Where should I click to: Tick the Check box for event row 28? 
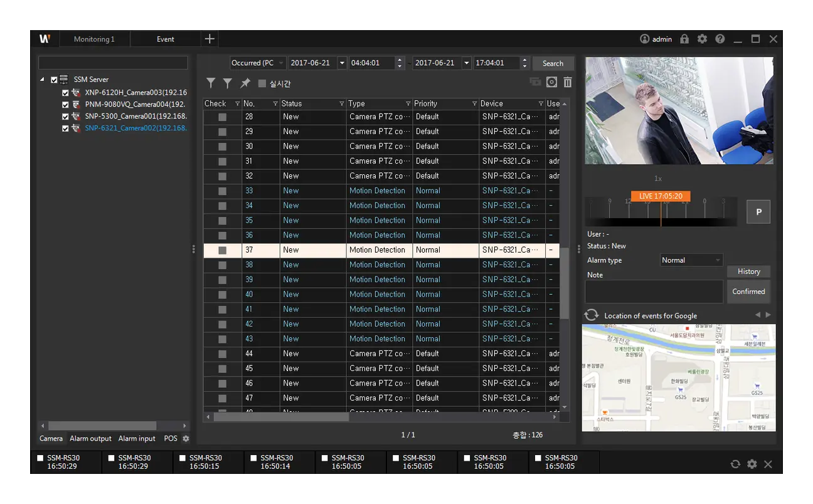[222, 117]
